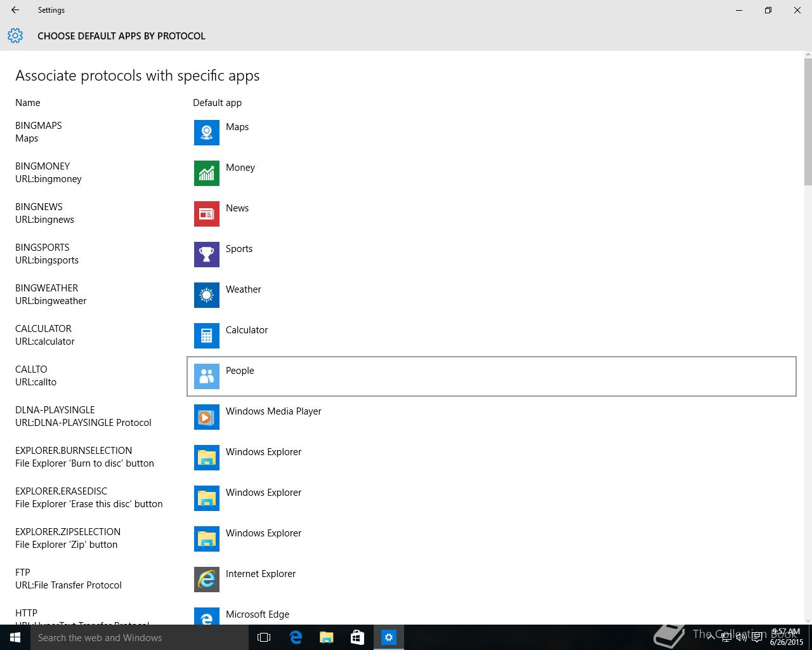Screen dimensions: 812x650
Task: Choose the Sports trophy icon
Action: (206, 255)
